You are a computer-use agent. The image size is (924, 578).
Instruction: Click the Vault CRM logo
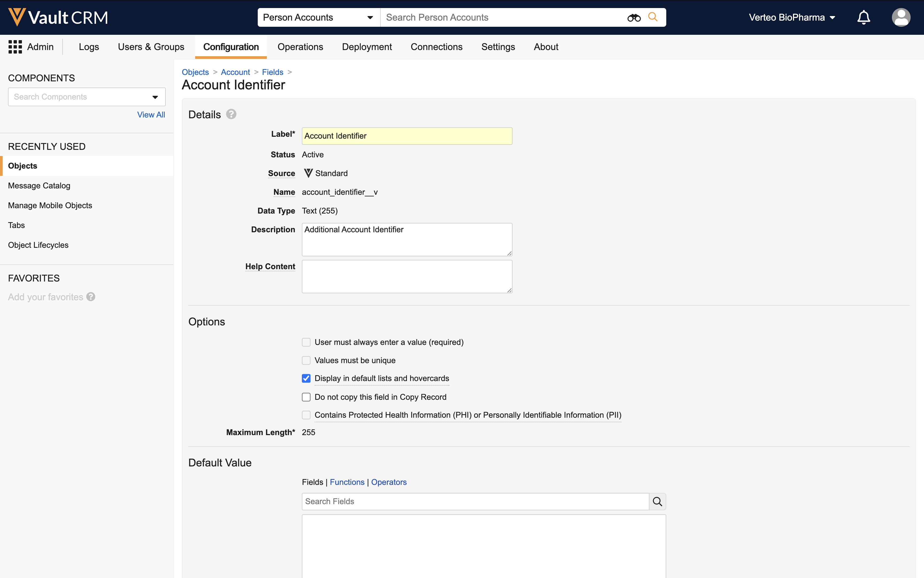click(x=58, y=17)
